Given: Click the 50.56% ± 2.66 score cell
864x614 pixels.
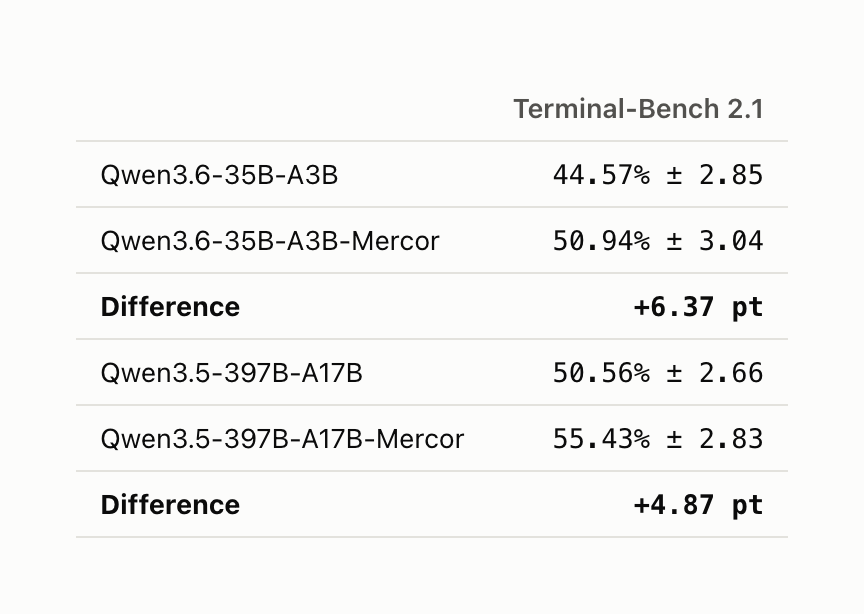Looking at the screenshot, I should (658, 373).
